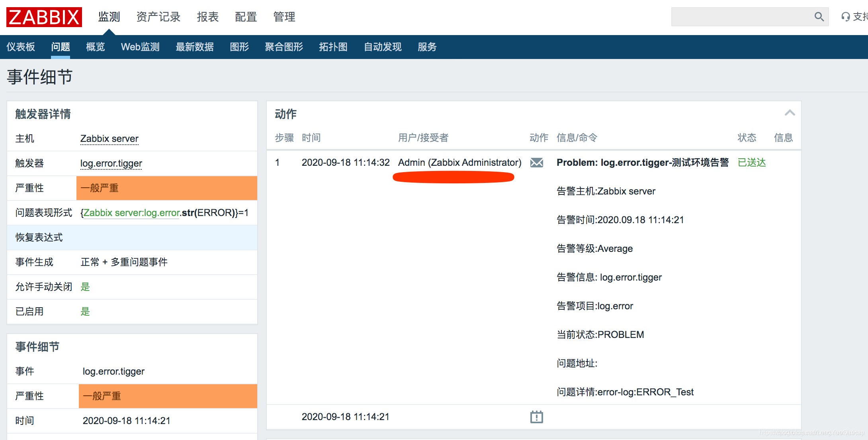Viewport: 868px width, 440px height.
Task: Collapse the 动作 panel with chevron
Action: tap(790, 113)
